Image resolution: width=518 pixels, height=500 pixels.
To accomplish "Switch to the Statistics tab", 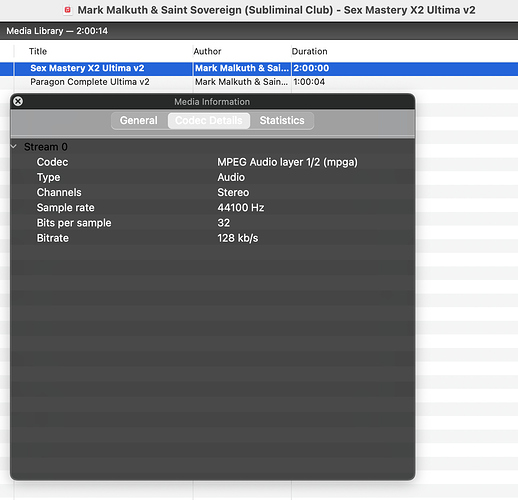I will [x=282, y=120].
